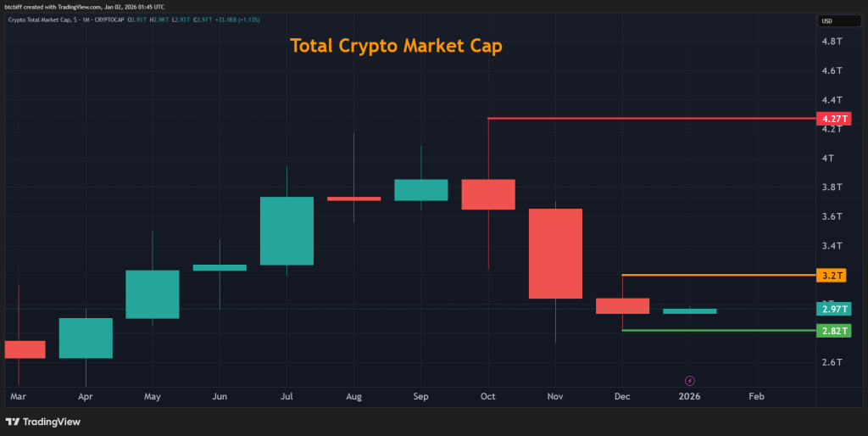The height and width of the screenshot is (436, 868).
Task: Click the 'Total Crypto Market Cap' heading text
Action: pyautogui.click(x=396, y=46)
